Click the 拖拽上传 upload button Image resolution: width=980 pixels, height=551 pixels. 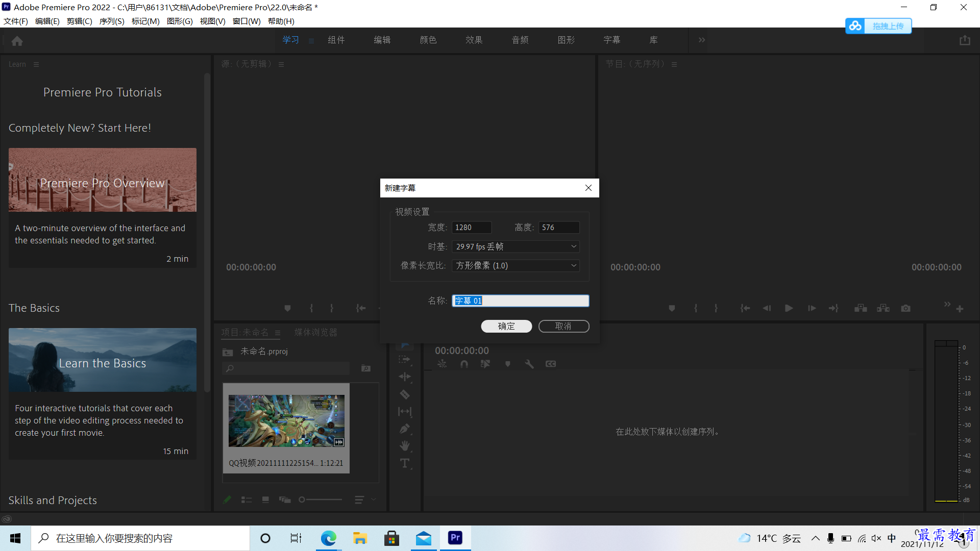878,26
